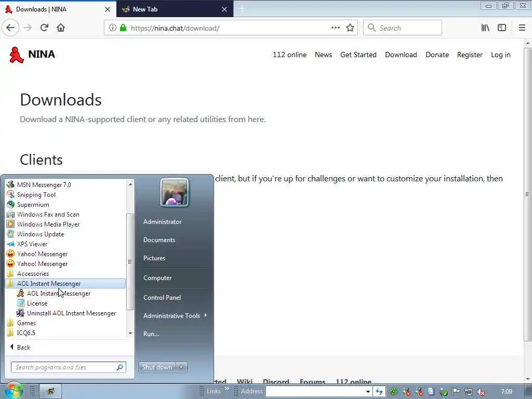Go back to previous page
This screenshot has height=399, width=532.
point(10,28)
